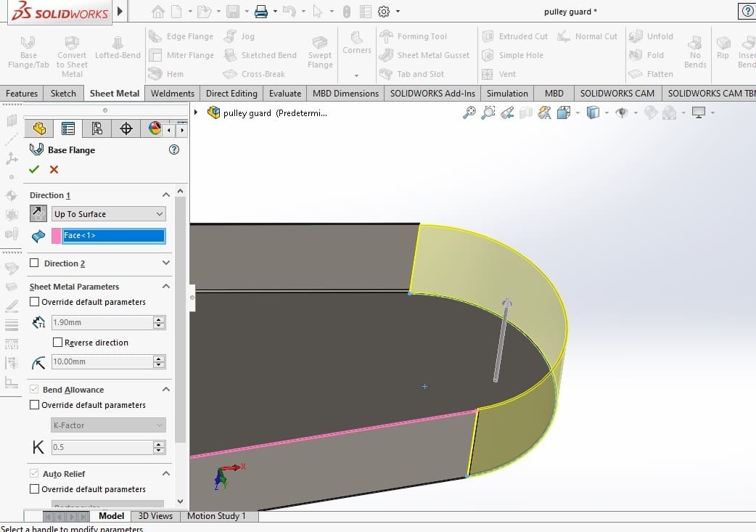
Task: Toggle the Reverse direction checkbox
Action: tap(57, 342)
